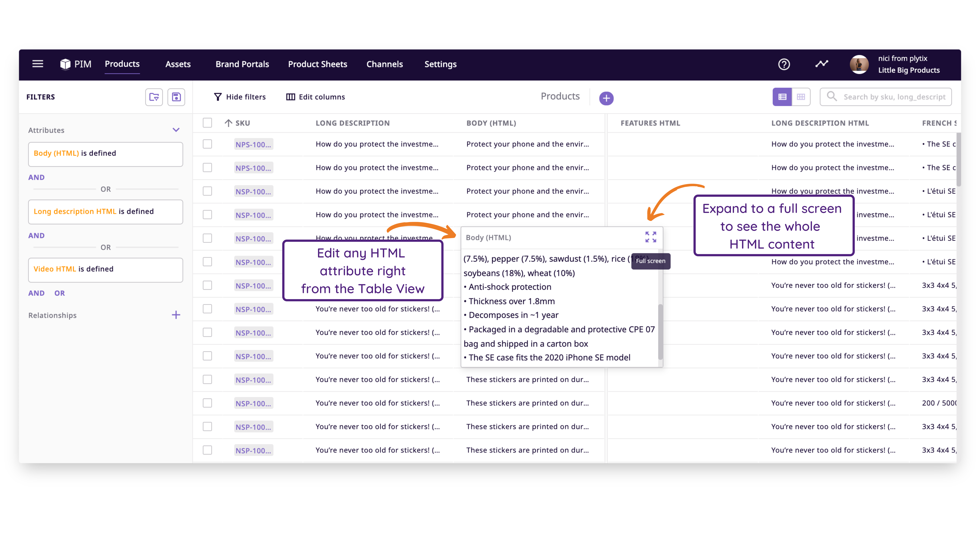Open Edit columns
Image resolution: width=980 pixels, height=551 pixels.
click(315, 97)
